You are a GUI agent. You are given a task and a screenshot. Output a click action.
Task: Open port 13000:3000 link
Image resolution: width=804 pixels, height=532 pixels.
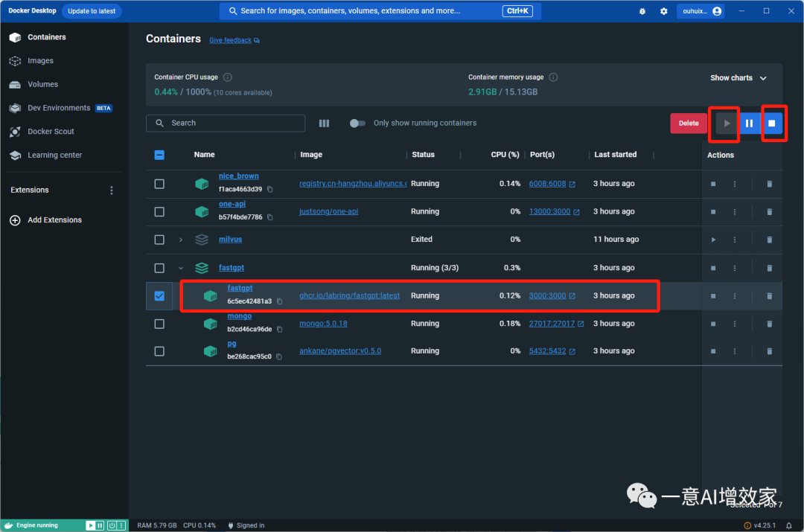[549, 211]
